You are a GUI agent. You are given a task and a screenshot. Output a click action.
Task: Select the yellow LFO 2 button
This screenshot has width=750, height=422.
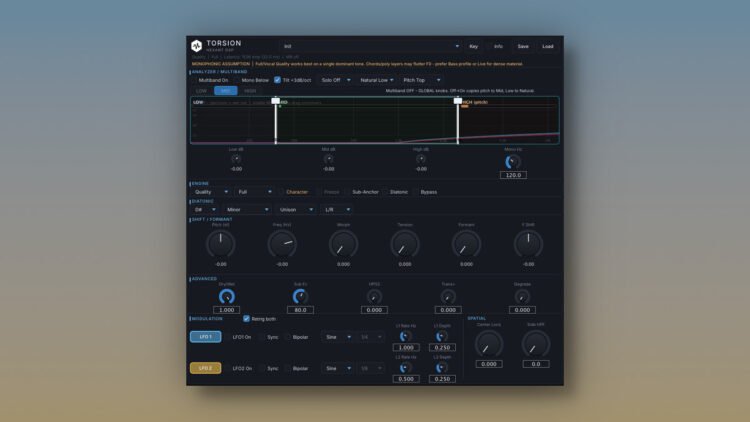click(x=206, y=368)
